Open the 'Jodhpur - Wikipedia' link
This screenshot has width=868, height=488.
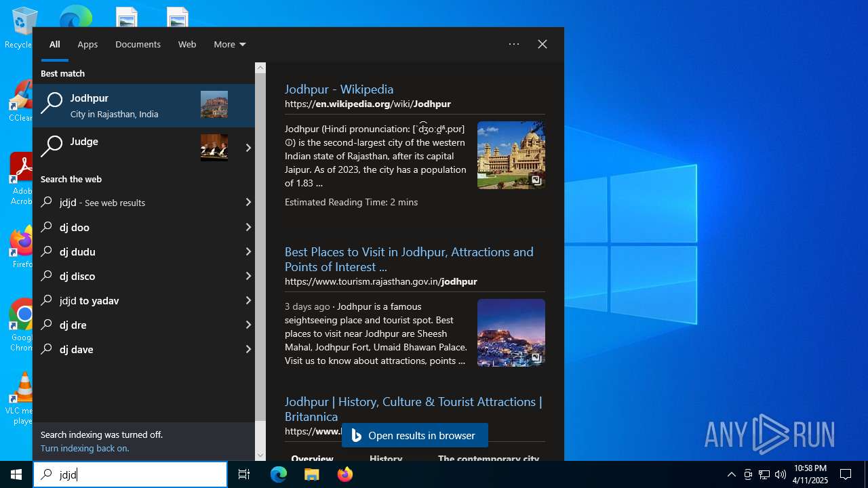click(x=339, y=89)
